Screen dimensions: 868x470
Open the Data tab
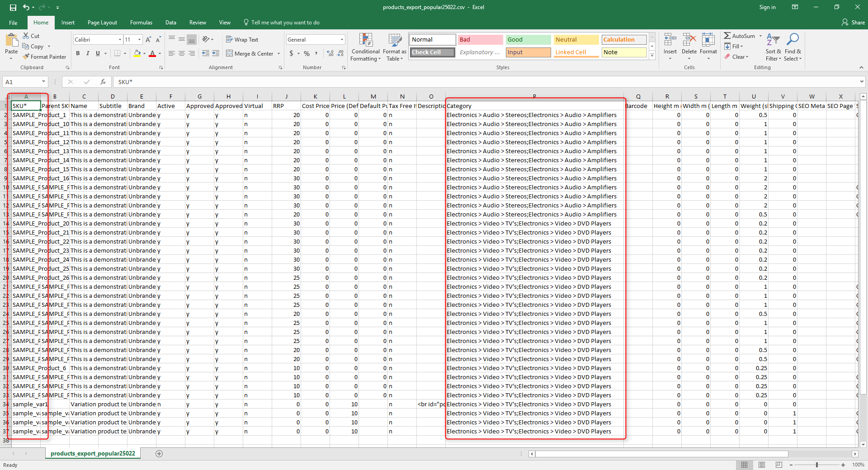171,23
